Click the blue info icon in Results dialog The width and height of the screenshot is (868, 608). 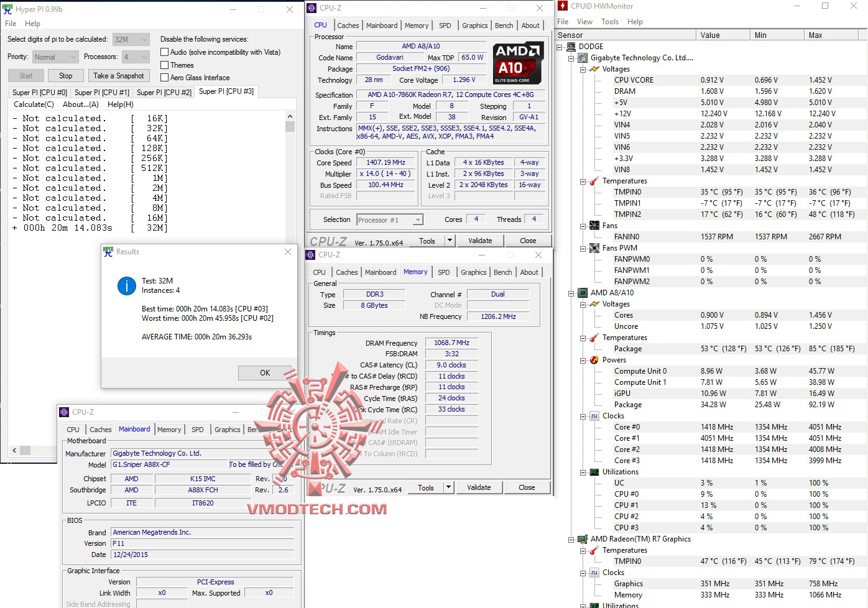pos(127,286)
